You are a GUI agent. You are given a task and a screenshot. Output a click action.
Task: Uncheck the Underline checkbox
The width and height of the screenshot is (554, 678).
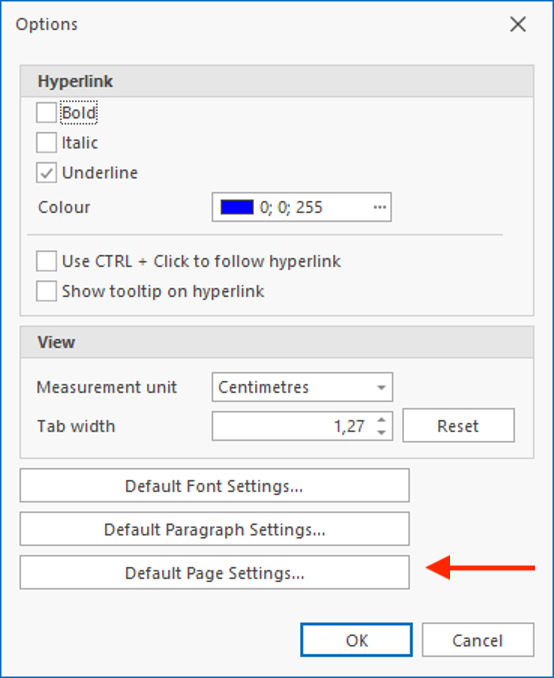pos(46,173)
